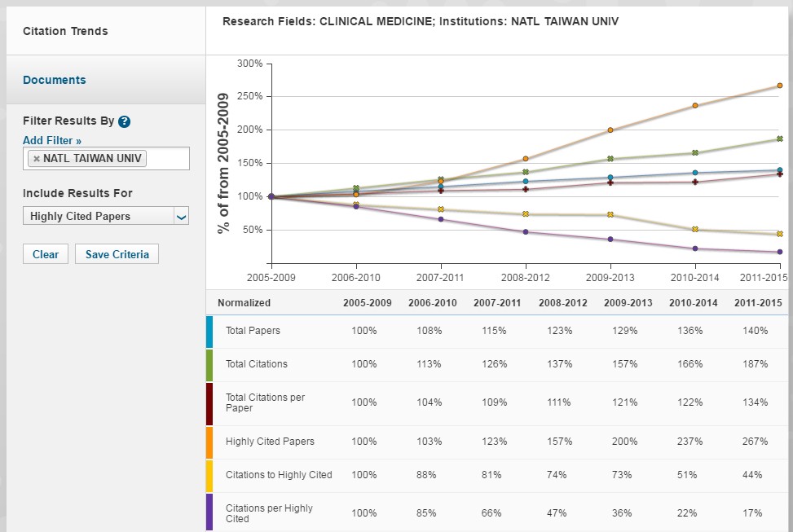793x532 pixels.
Task: Remove the NATL TAIWAN UNIV filter tag
Action: coord(37,159)
